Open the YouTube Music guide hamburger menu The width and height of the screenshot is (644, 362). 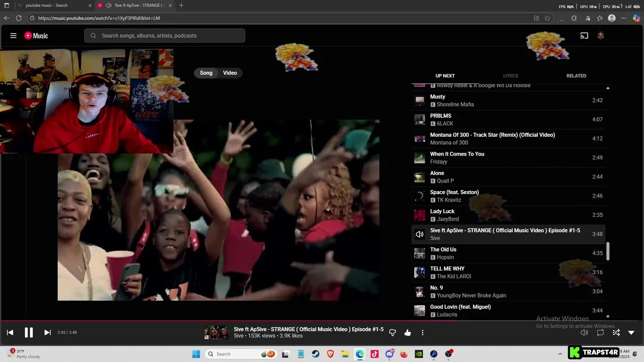[x=14, y=36]
